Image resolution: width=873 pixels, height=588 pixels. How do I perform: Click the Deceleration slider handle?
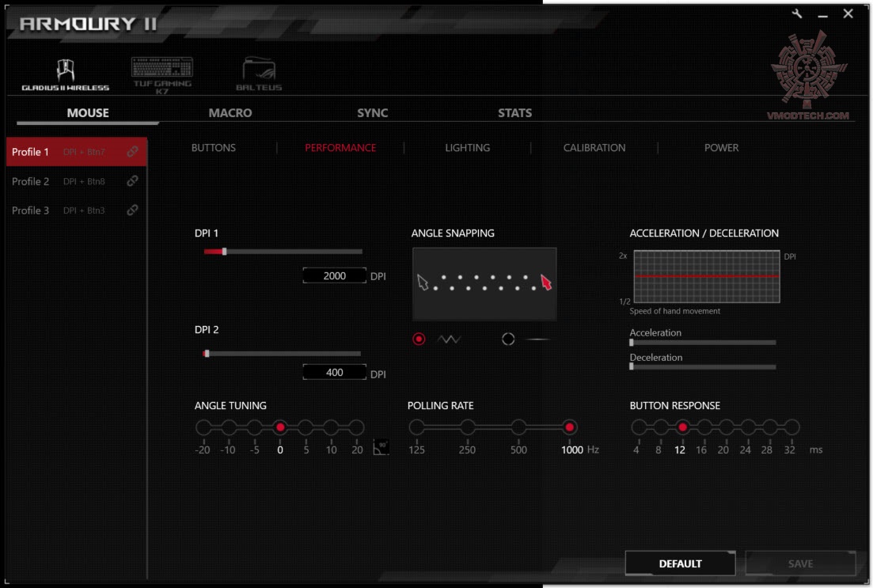[632, 366]
